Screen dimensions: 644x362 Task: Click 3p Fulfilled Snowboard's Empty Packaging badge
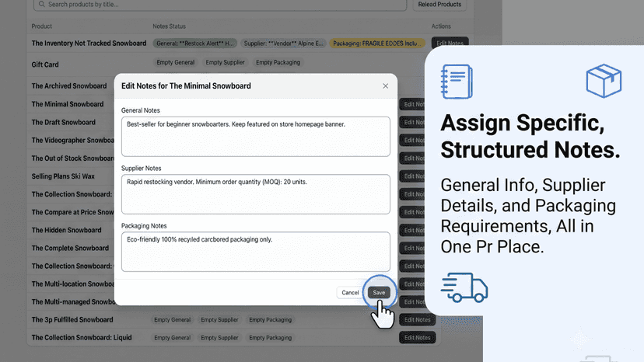pyautogui.click(x=270, y=320)
